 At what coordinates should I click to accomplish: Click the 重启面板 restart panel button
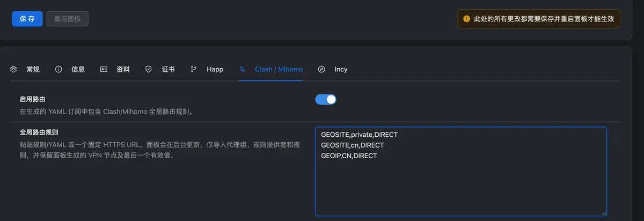(68, 18)
